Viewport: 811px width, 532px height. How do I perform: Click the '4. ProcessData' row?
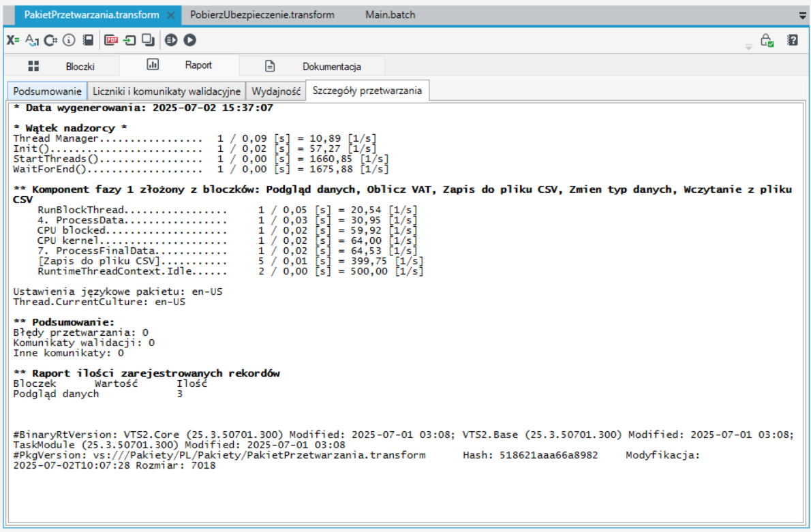(228, 220)
